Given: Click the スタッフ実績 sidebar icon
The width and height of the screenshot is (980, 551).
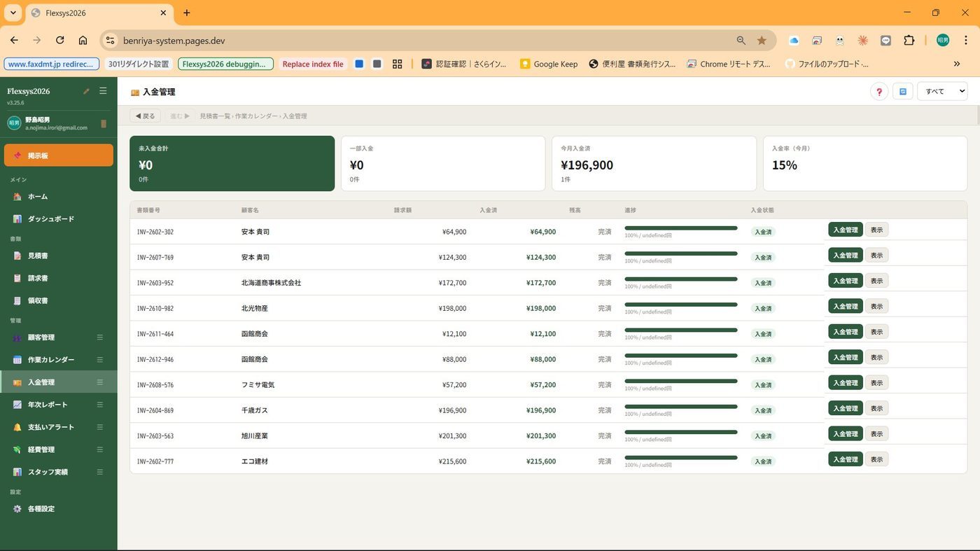Looking at the screenshot, I should point(17,472).
